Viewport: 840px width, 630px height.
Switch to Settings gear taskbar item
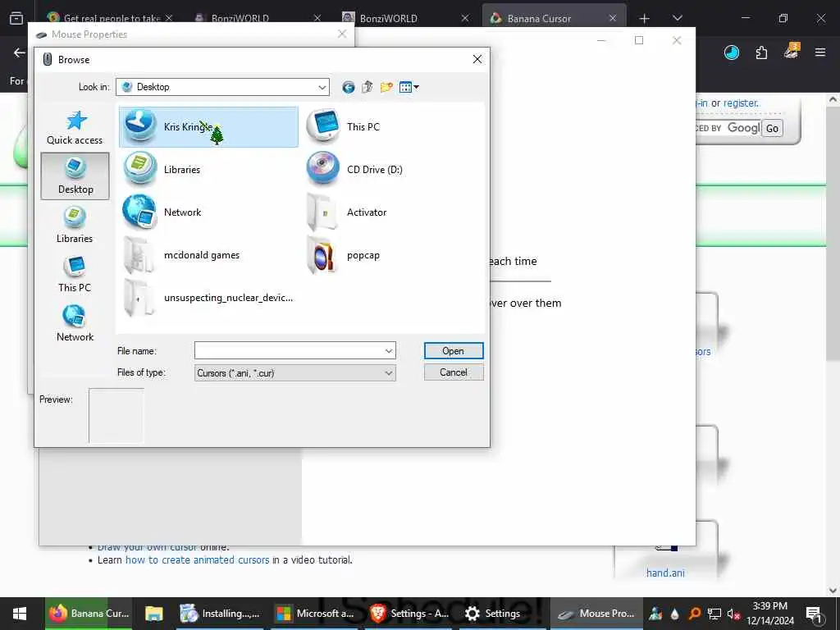(503, 614)
